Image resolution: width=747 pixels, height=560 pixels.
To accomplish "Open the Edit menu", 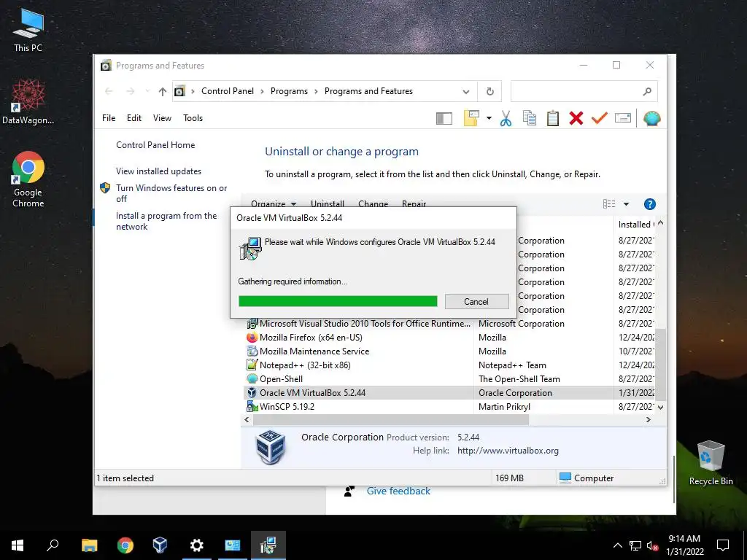I will [134, 118].
